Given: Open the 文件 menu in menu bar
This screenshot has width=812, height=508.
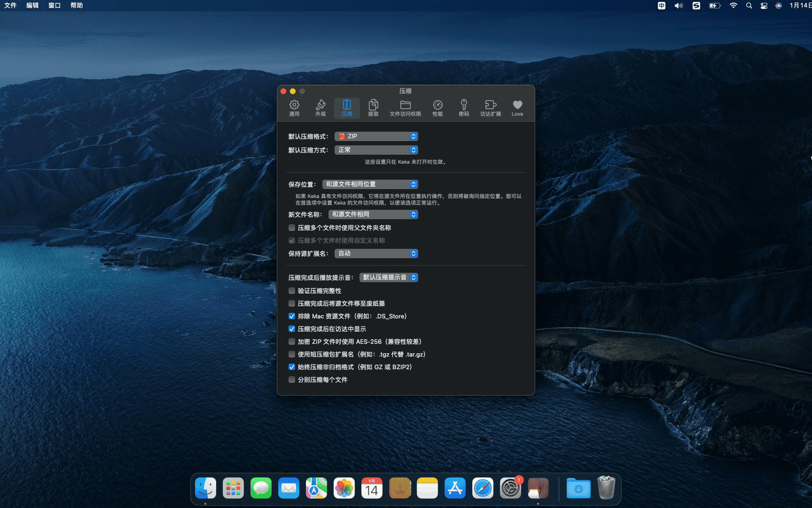Looking at the screenshot, I should click(x=10, y=5).
